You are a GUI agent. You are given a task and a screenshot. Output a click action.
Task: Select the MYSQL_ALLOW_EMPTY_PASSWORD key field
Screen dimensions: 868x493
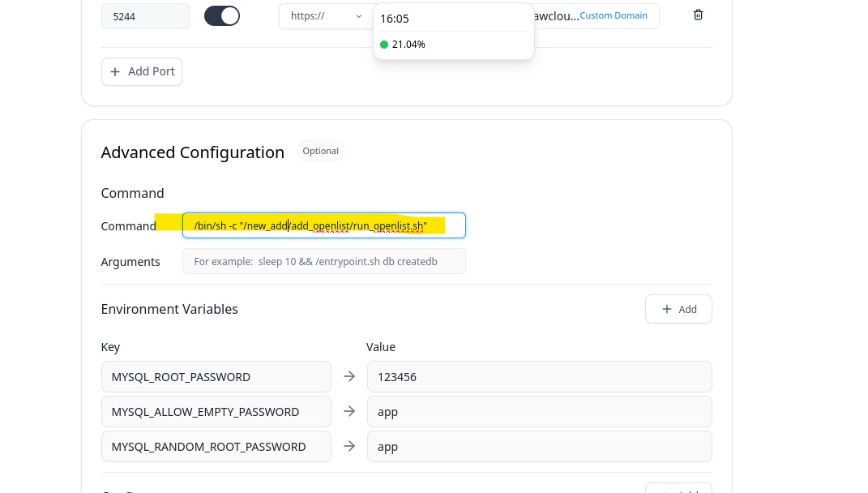click(x=216, y=411)
